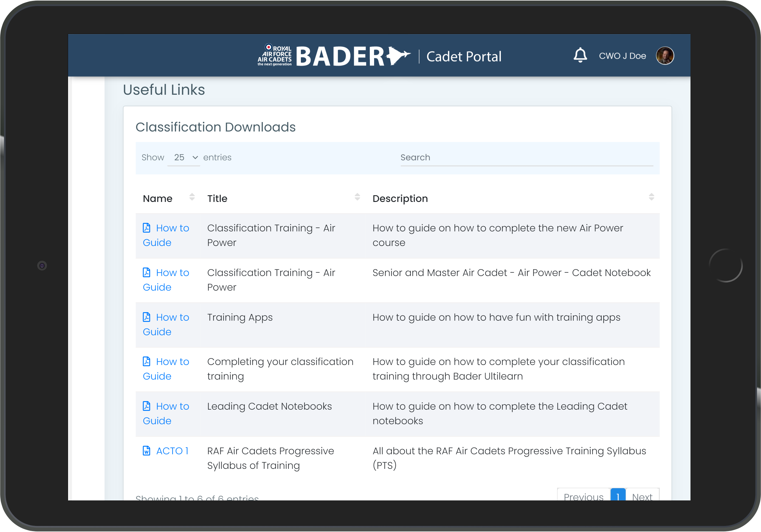Select the Training Apps title cell
761x532 pixels.
(x=239, y=317)
